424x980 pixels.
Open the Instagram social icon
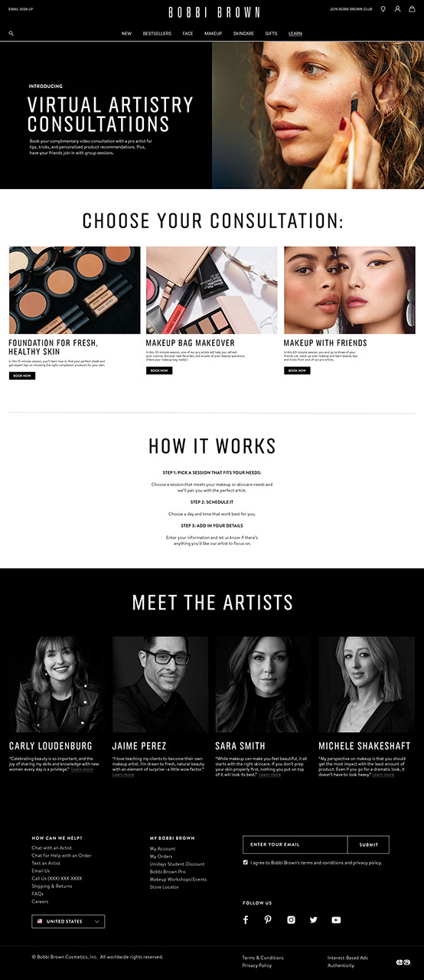291,920
